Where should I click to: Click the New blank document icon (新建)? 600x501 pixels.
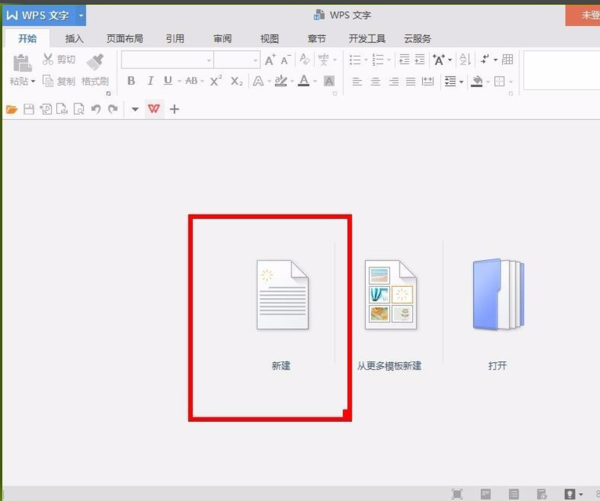click(282, 296)
